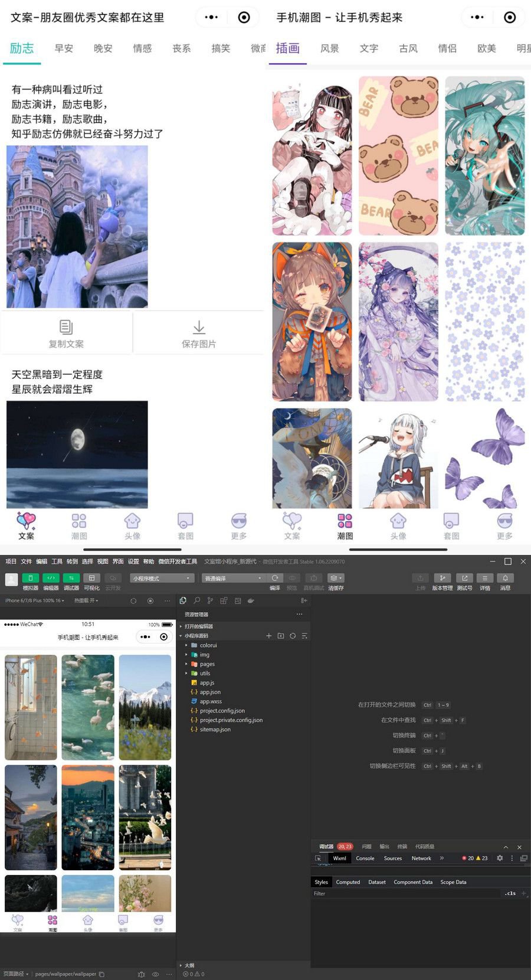Open the purple butterflies wallpaper thumbnail
The image size is (531, 980).
pos(484,458)
